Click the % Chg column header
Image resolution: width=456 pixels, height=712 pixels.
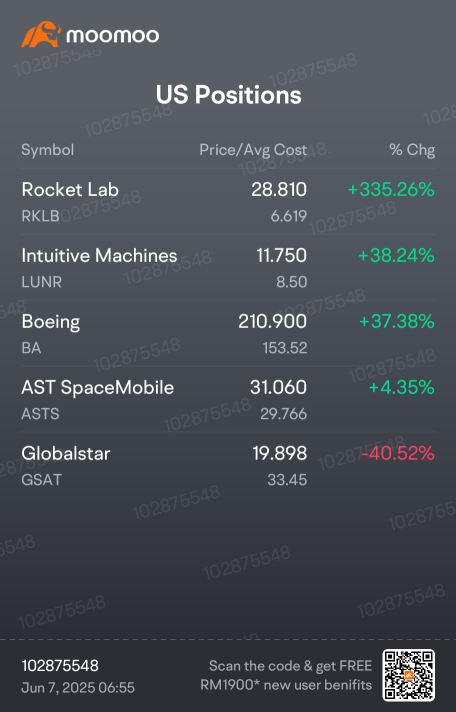click(412, 150)
